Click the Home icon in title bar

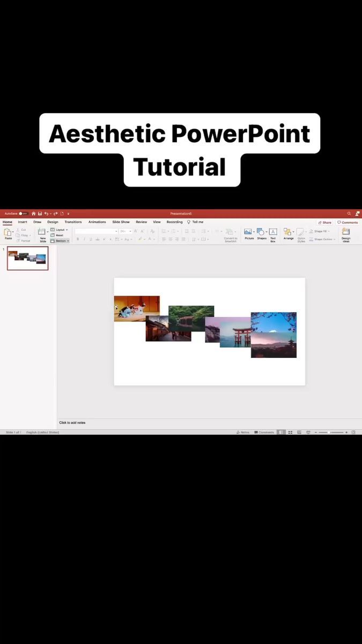(33, 214)
